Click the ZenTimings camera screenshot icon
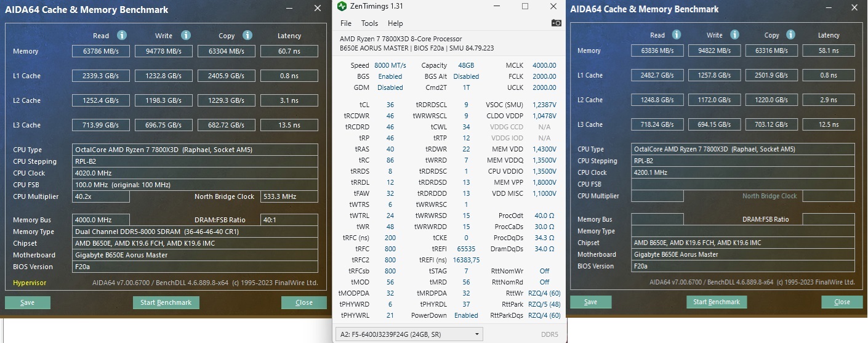Image resolution: width=868 pixels, height=343 pixels. click(x=556, y=23)
